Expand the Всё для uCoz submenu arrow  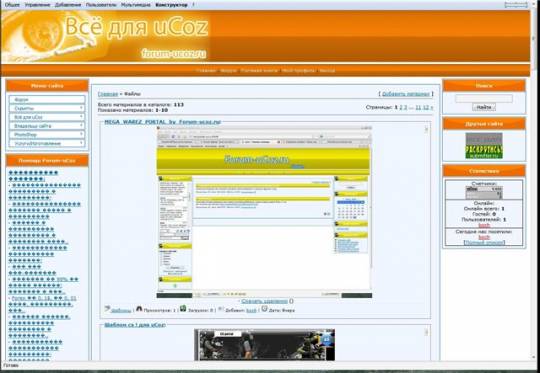click(82, 117)
